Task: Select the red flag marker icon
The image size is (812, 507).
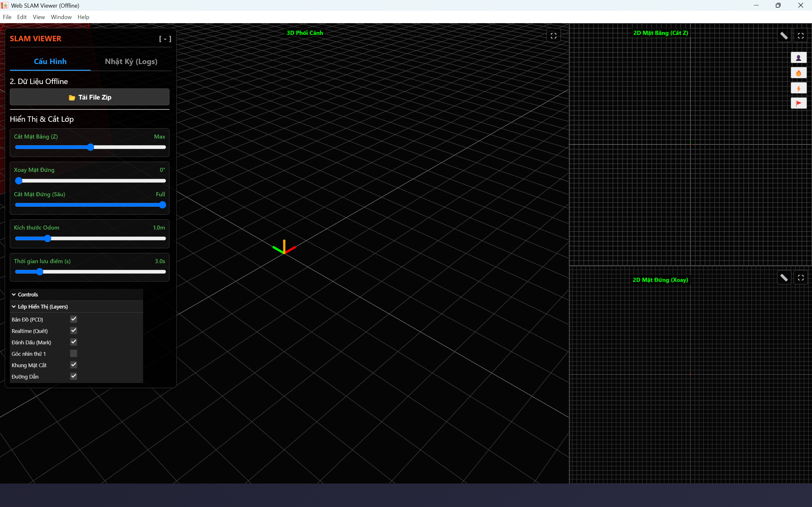Action: [799, 103]
